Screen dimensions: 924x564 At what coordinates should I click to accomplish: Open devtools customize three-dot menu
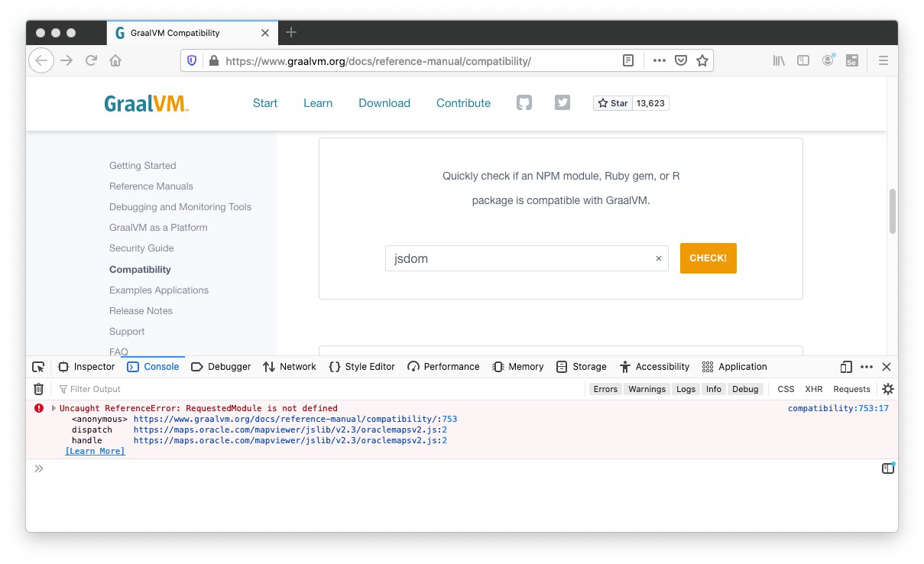(x=867, y=367)
